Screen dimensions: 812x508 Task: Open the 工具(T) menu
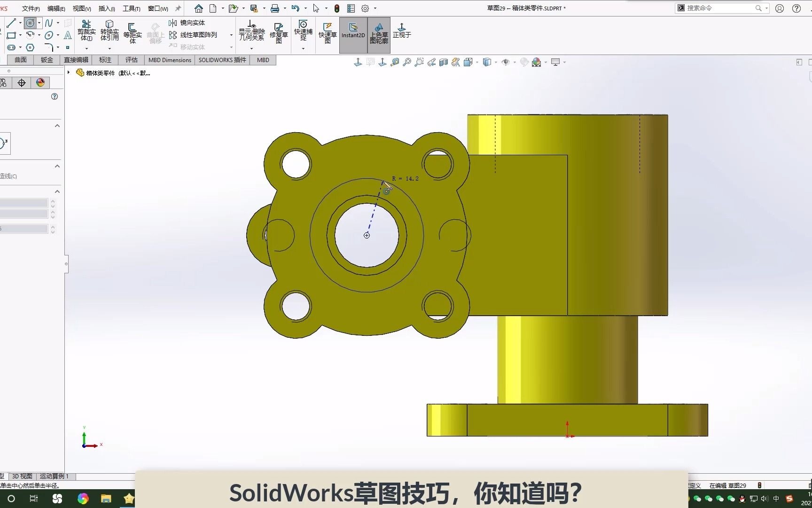131,8
